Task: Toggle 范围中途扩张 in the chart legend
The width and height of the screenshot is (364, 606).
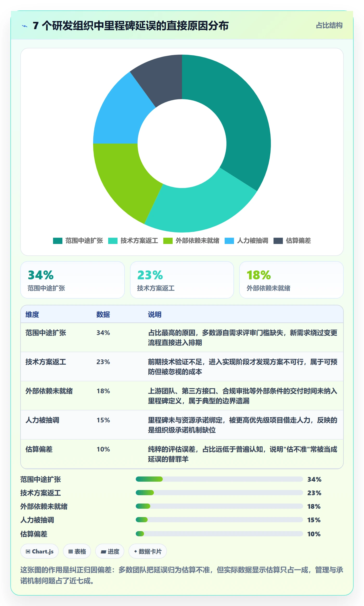Action: click(x=78, y=241)
